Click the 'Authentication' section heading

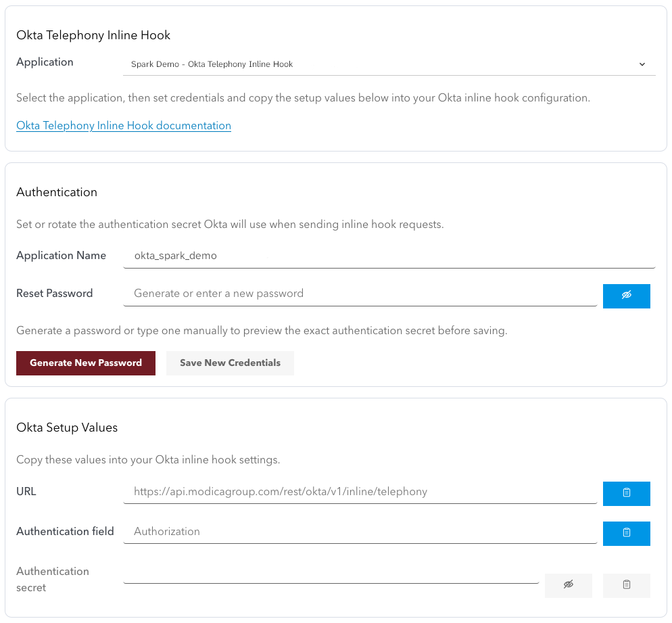(57, 192)
